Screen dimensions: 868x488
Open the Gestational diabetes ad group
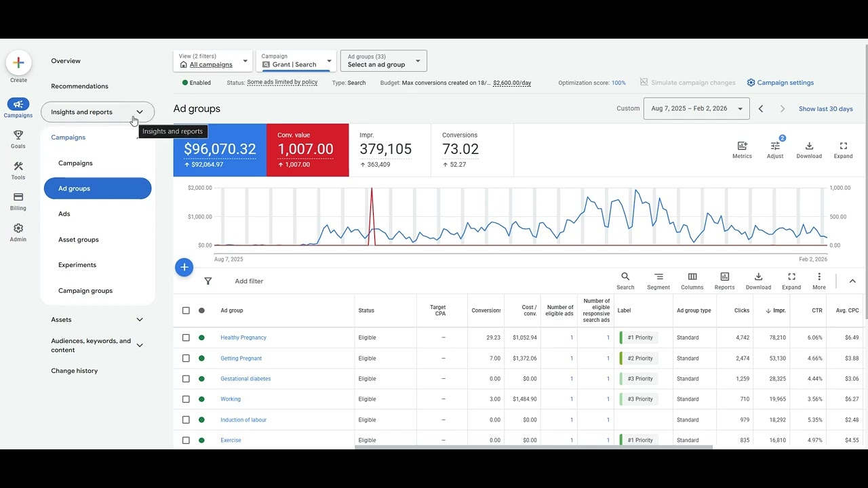pos(245,379)
